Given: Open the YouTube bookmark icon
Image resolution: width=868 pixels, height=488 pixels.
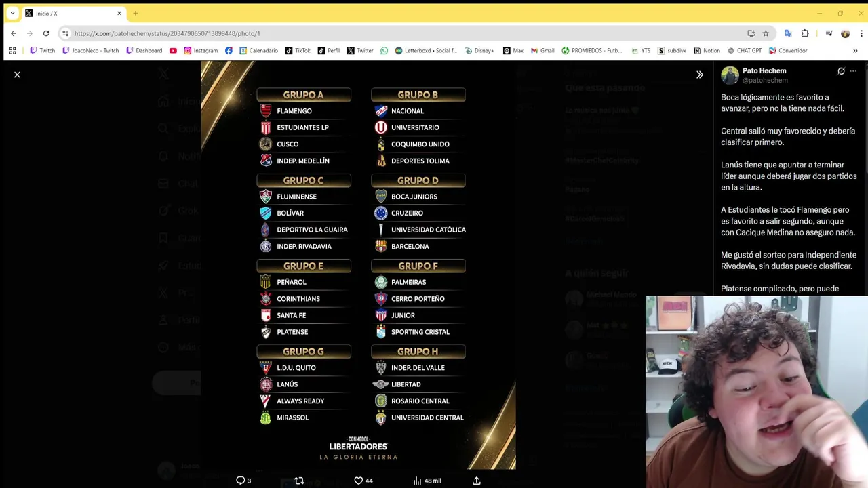Looking at the screenshot, I should (x=173, y=50).
